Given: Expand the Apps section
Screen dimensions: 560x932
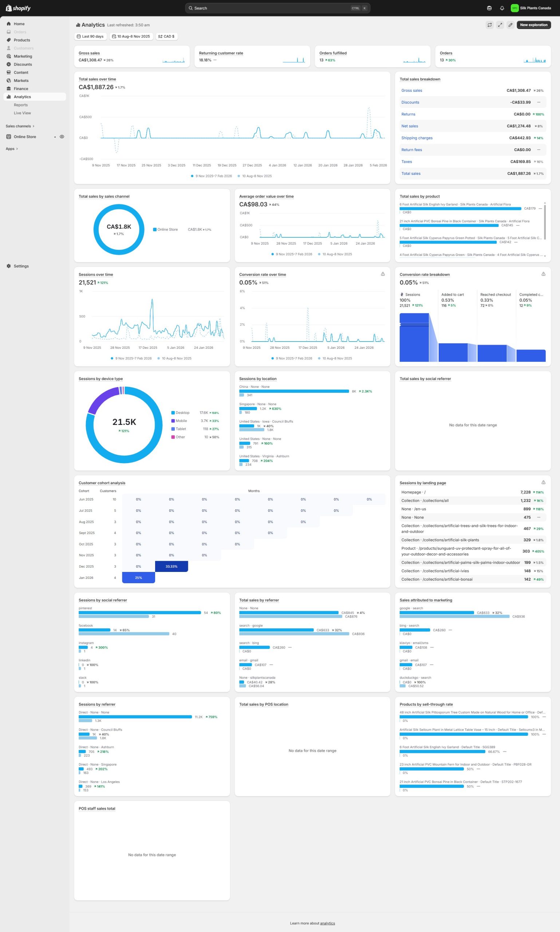Looking at the screenshot, I should click(12, 149).
